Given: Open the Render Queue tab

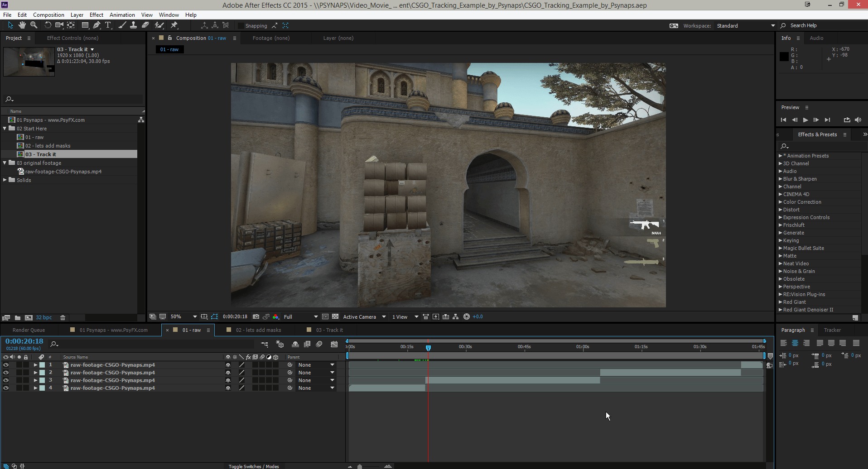Looking at the screenshot, I should [29, 330].
